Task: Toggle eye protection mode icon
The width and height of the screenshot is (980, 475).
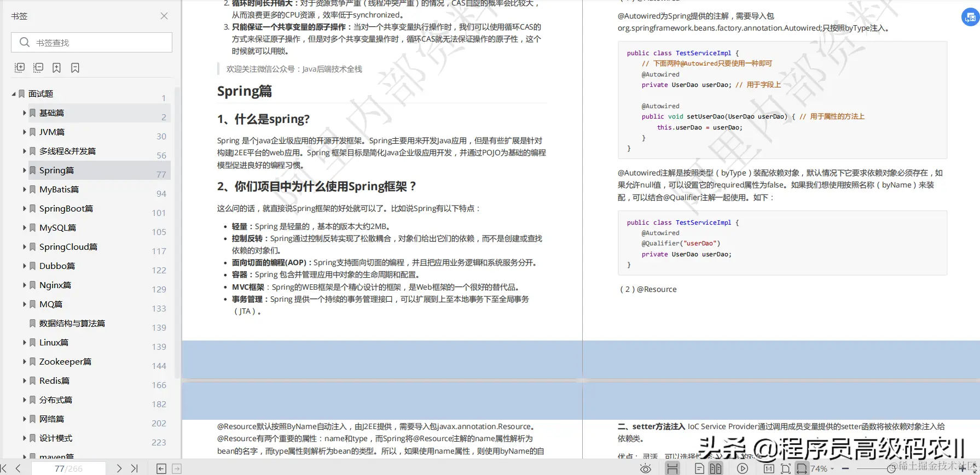Action: click(x=646, y=468)
